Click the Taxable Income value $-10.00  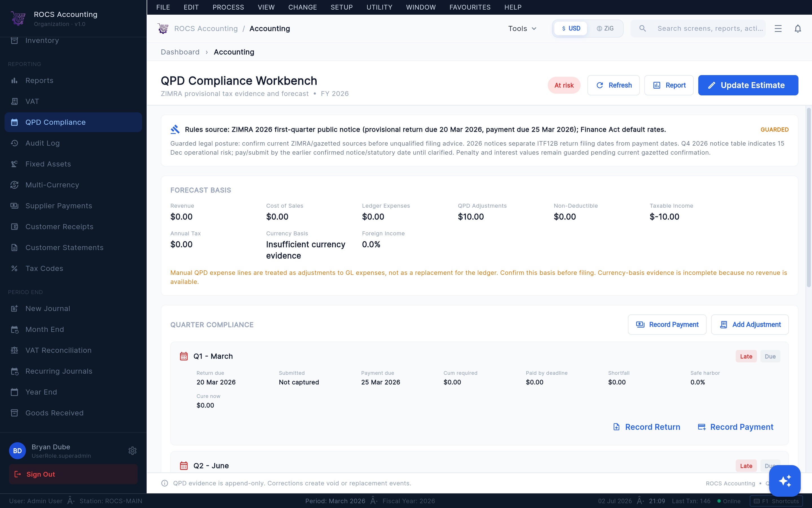tap(664, 217)
